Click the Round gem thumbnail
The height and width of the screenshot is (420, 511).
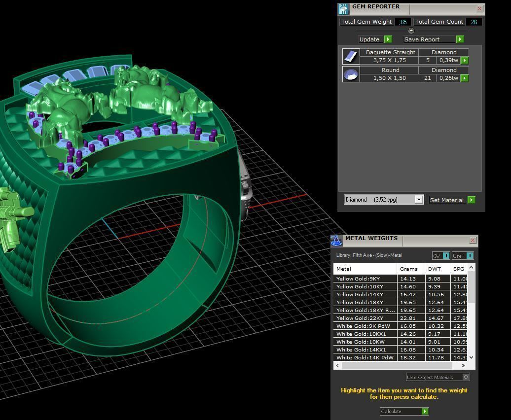coord(351,74)
